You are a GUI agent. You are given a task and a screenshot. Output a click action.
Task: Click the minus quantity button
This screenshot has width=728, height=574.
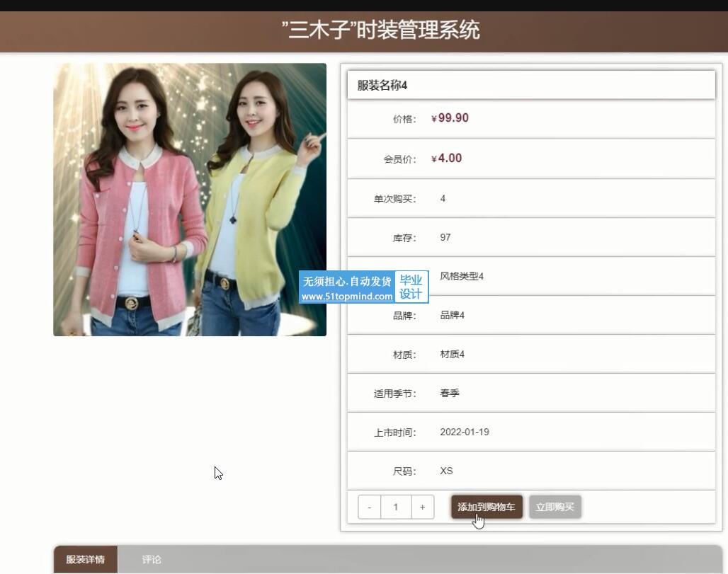pyautogui.click(x=370, y=507)
